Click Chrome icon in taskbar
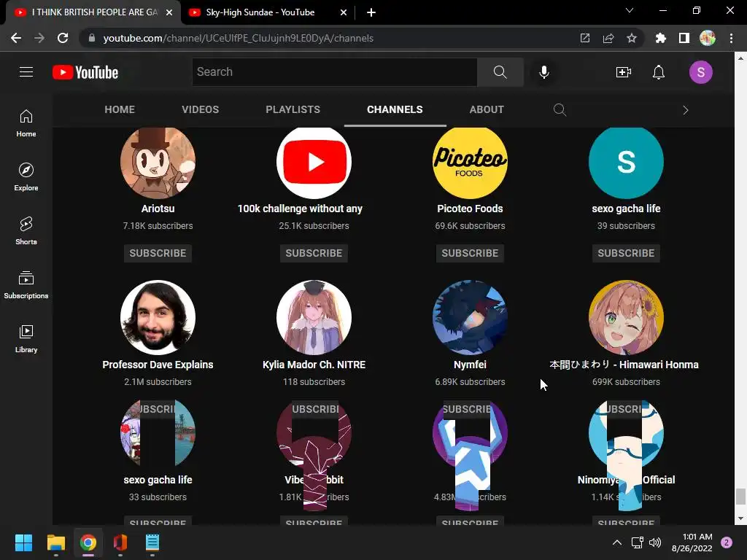 [88, 542]
